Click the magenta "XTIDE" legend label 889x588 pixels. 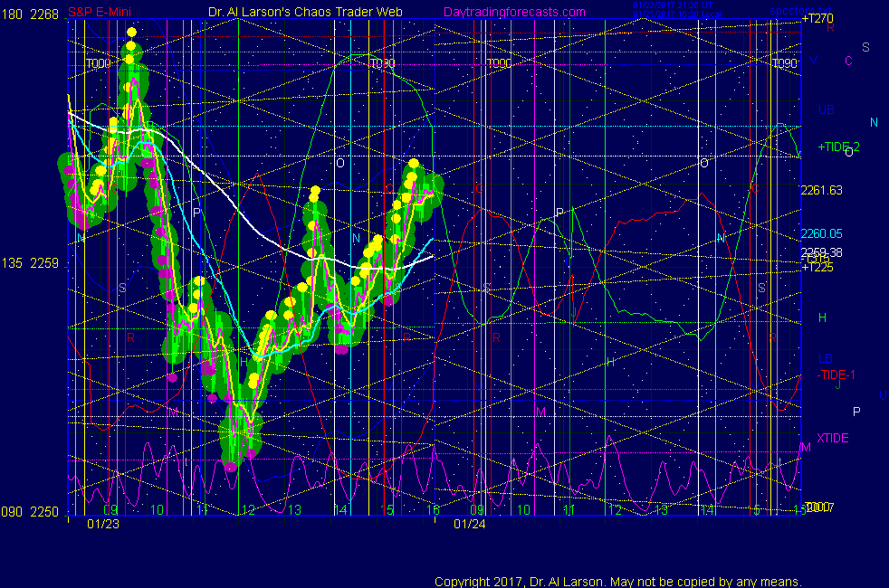click(x=833, y=439)
